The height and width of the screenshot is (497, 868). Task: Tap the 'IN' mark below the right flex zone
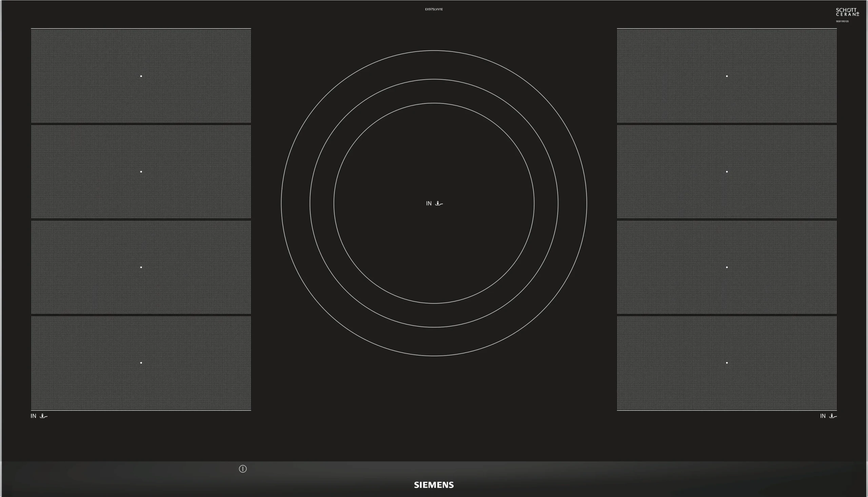click(x=823, y=416)
